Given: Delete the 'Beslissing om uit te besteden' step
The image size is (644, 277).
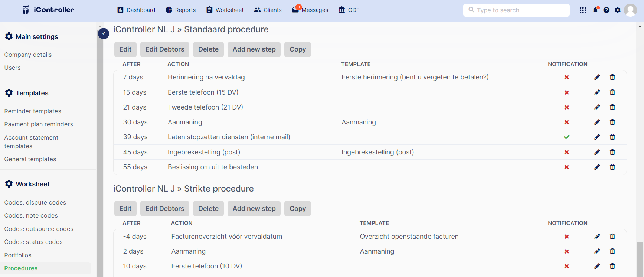Looking at the screenshot, I should 612,167.
